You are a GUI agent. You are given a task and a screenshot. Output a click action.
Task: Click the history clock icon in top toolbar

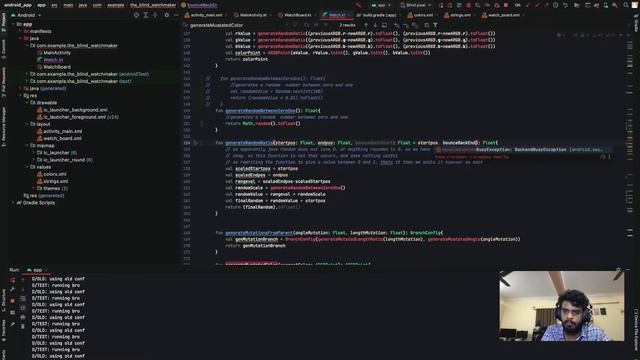point(556,5)
